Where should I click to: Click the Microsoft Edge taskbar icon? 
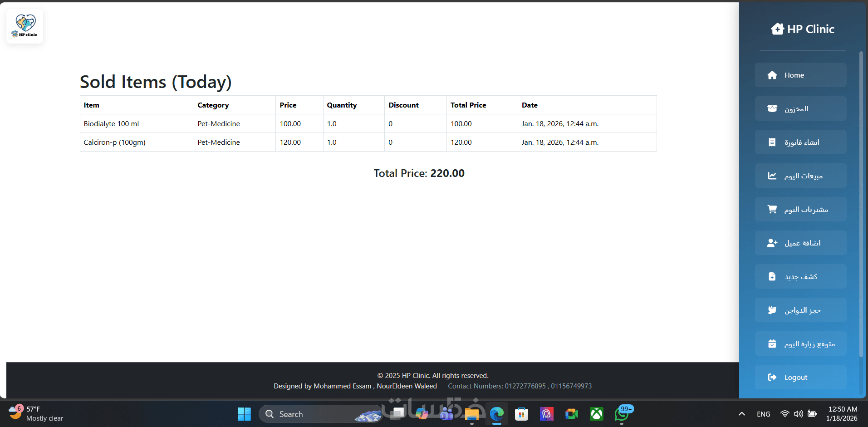pyautogui.click(x=497, y=414)
